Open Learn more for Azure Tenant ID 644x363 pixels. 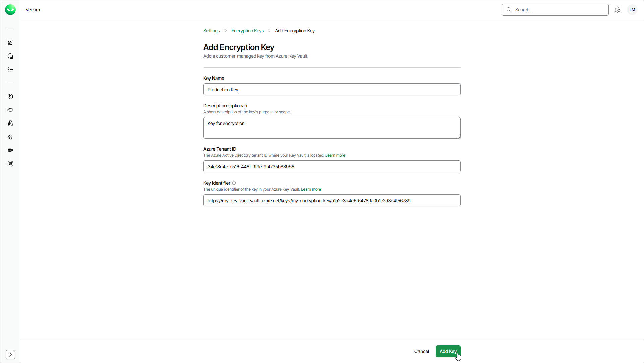pos(335,155)
